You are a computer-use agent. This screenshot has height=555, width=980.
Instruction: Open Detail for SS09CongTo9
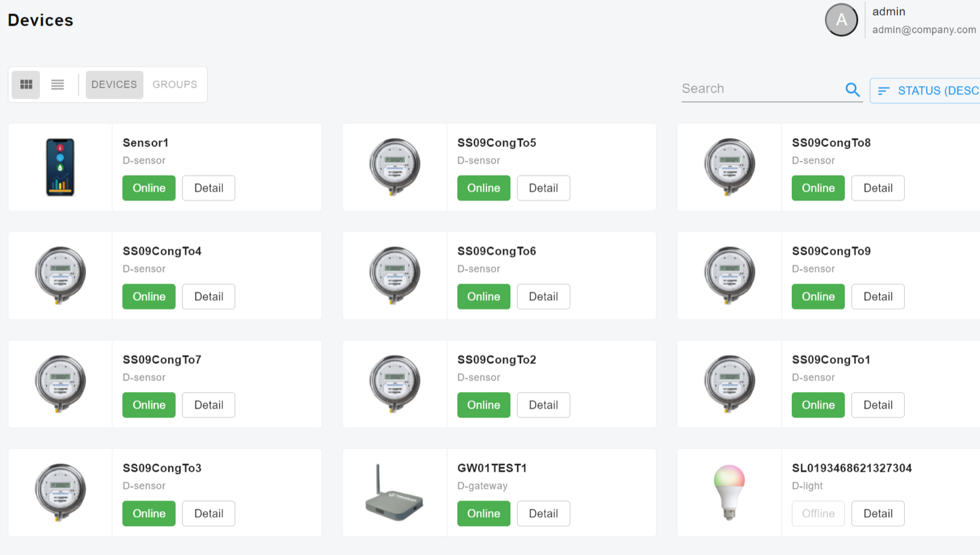[x=878, y=296]
